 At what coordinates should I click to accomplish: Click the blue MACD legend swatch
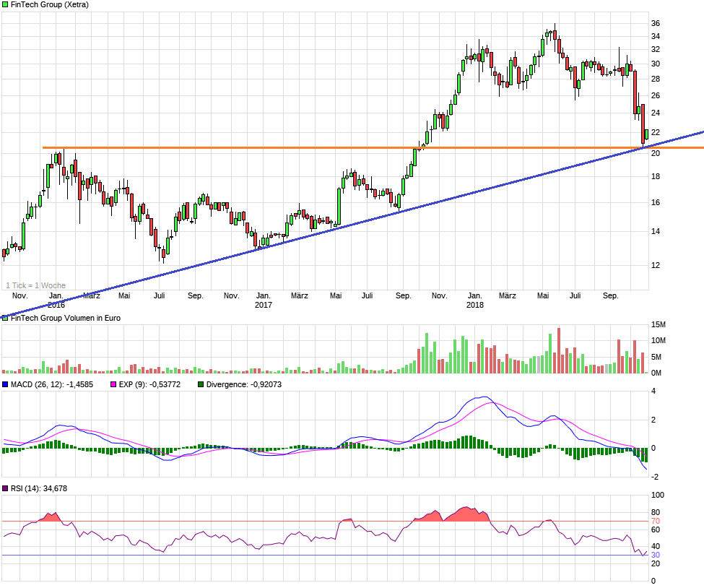(x=5, y=384)
